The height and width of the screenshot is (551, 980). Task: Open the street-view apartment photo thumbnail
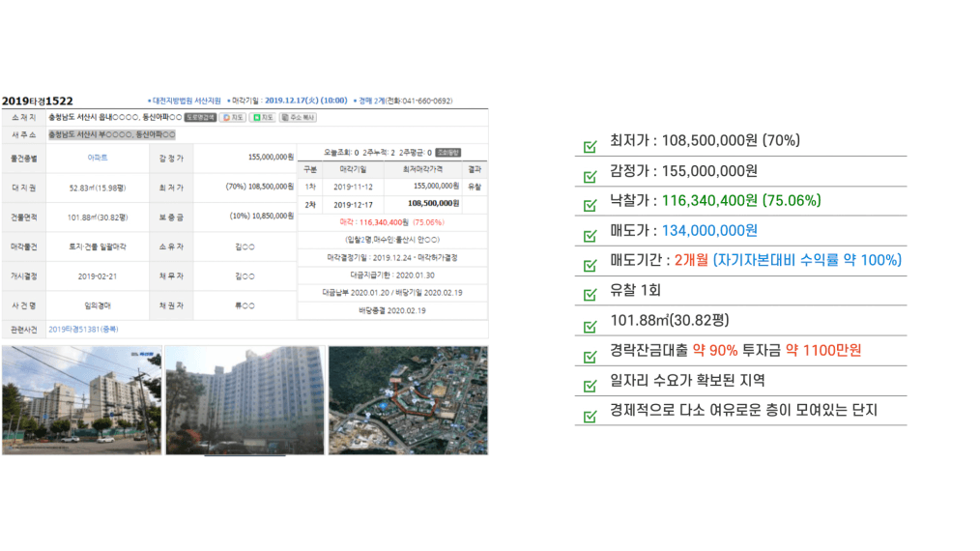81,399
